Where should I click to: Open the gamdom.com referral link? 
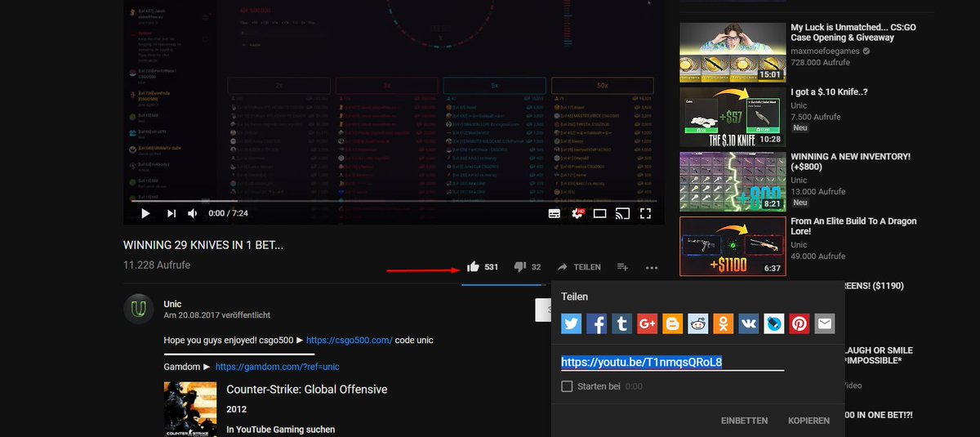[277, 367]
